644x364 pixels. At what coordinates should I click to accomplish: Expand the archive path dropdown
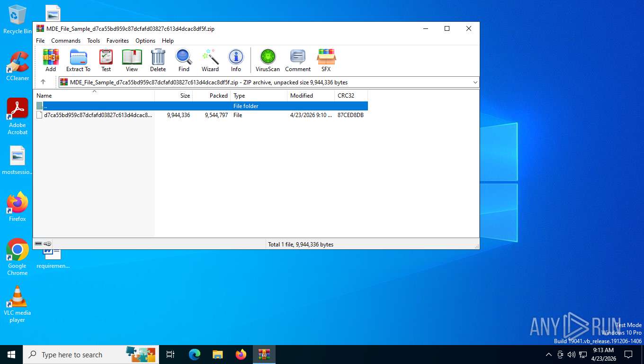pyautogui.click(x=475, y=82)
